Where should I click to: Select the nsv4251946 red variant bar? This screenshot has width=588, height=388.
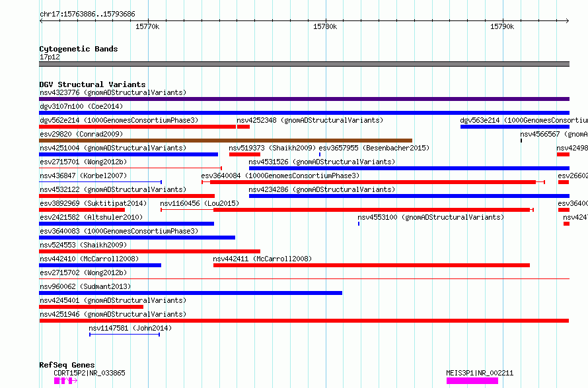point(304,321)
